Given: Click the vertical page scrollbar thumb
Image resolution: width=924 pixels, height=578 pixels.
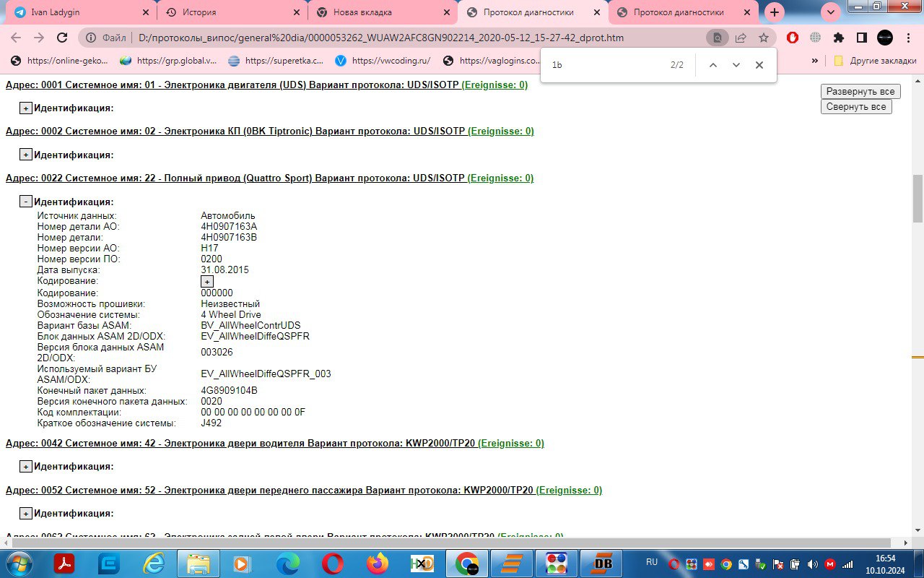Looking at the screenshot, I should click(918, 198).
